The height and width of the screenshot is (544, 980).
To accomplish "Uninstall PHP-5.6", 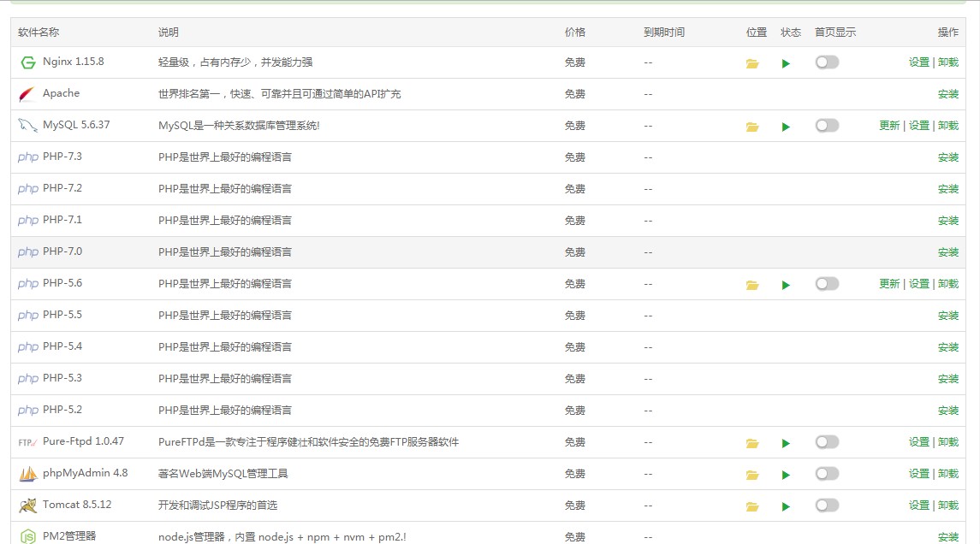I will [948, 284].
